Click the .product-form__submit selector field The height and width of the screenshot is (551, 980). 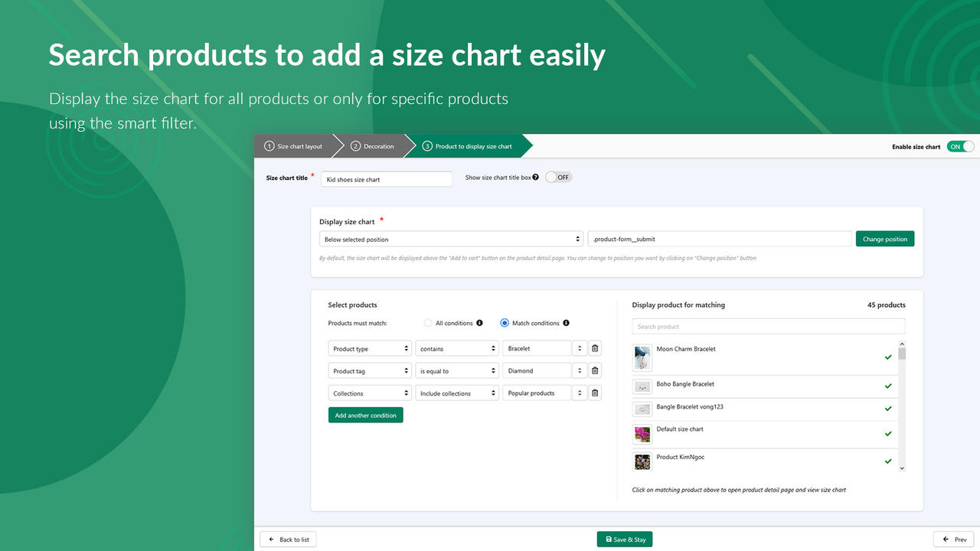point(720,239)
